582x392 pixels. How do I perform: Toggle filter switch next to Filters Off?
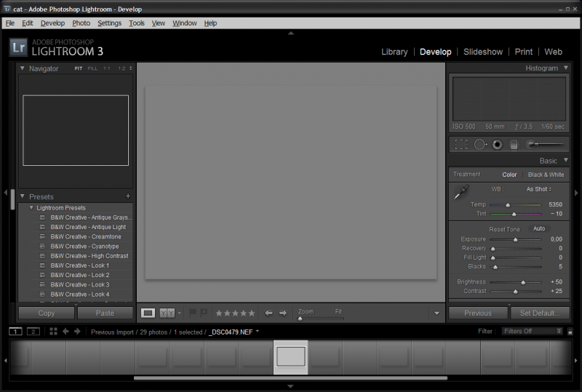click(x=570, y=332)
